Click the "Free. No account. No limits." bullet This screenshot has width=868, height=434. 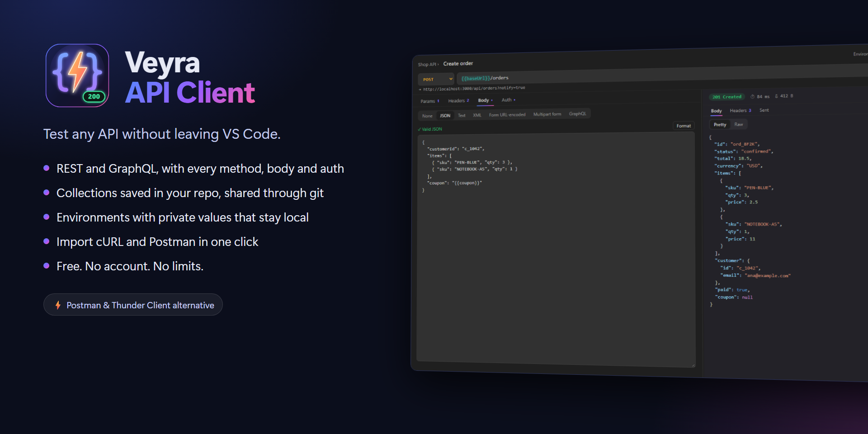point(130,266)
